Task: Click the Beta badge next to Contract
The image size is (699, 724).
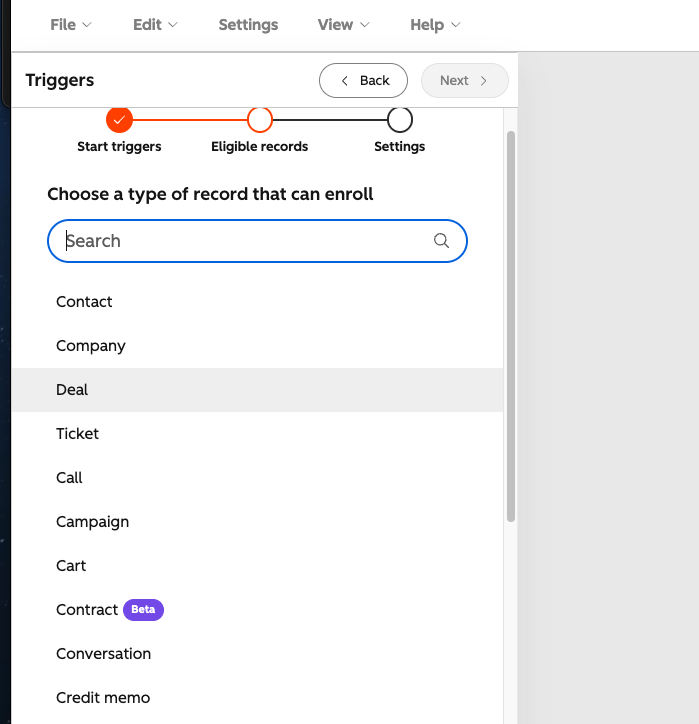Action: [x=143, y=609]
